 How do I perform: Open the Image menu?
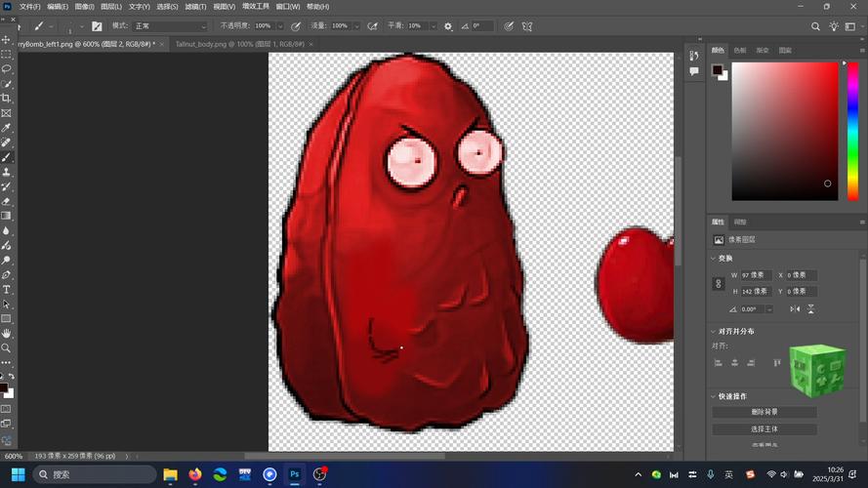[84, 7]
